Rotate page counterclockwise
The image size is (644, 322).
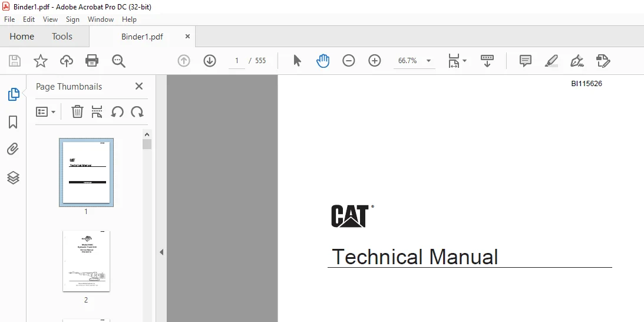pos(117,112)
